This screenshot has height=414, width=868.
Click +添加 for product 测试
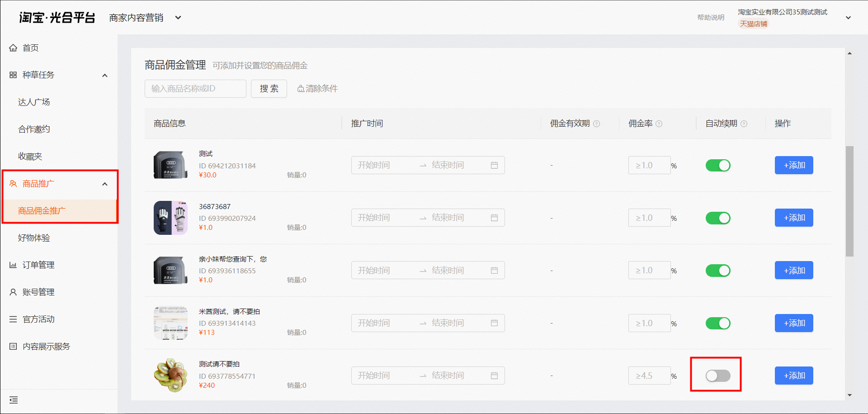point(794,165)
